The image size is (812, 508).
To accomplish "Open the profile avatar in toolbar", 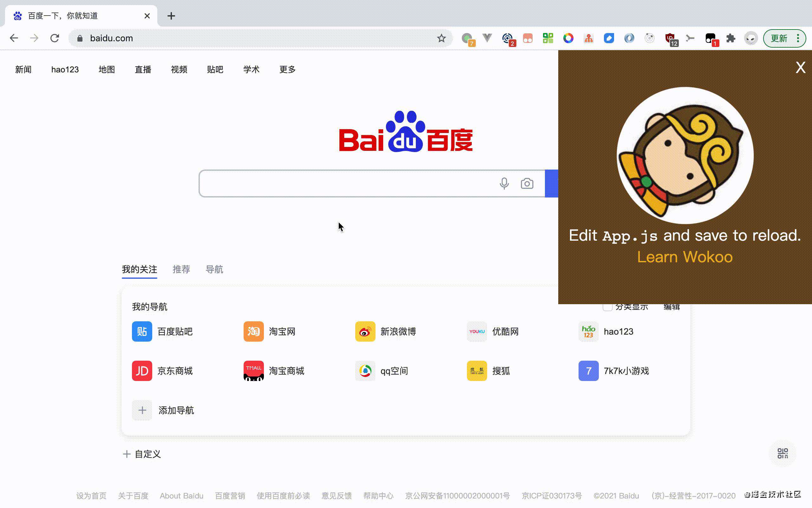I will (x=751, y=38).
